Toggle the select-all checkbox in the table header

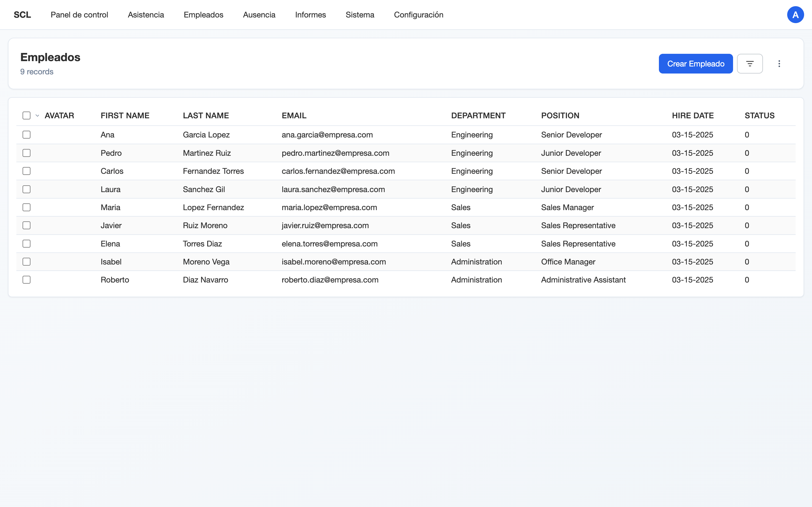26,115
